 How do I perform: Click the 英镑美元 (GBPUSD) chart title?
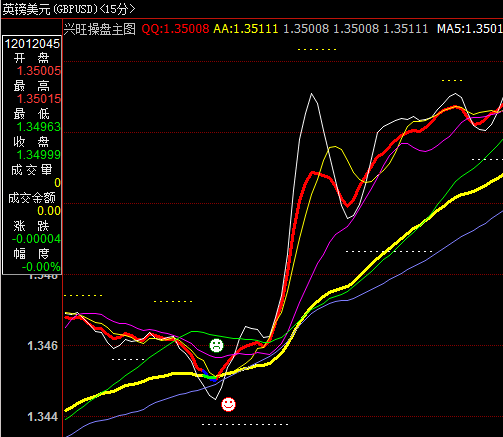pyautogui.click(x=50, y=9)
